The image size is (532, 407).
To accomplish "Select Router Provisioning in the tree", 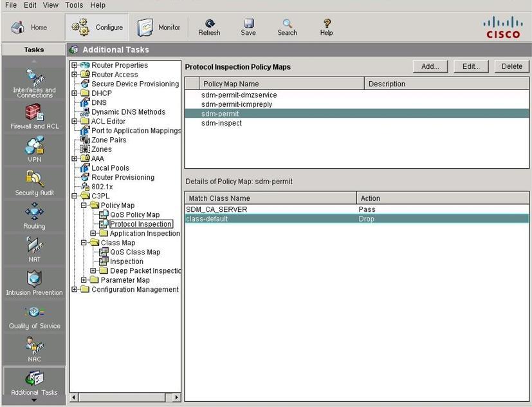I will click(x=123, y=177).
